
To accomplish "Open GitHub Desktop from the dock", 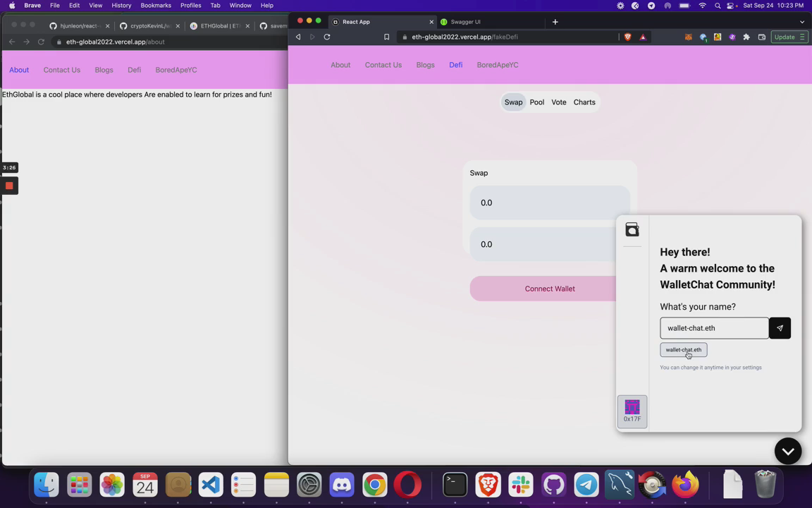I will point(553,485).
